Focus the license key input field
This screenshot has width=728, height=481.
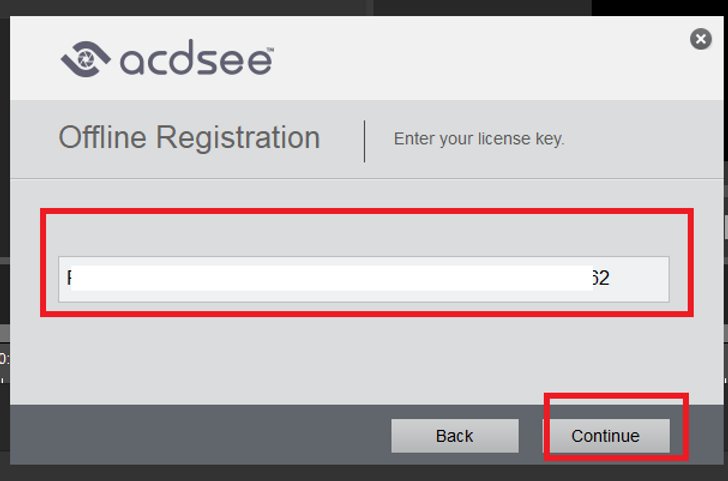point(364,279)
